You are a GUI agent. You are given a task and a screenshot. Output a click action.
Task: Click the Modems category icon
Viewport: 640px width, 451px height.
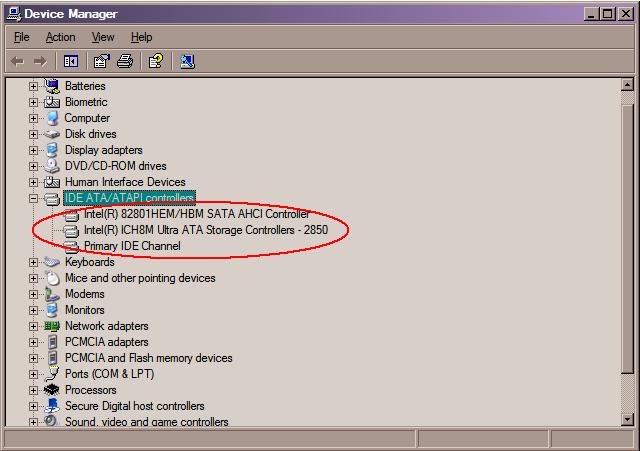click(52, 294)
